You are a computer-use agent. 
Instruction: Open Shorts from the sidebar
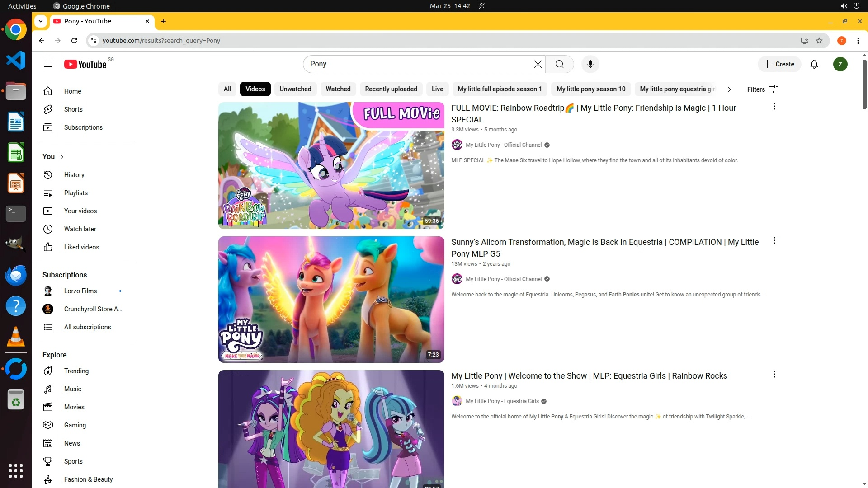point(73,109)
